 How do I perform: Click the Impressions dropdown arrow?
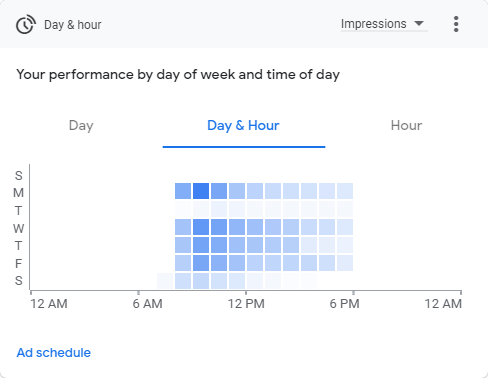419,23
